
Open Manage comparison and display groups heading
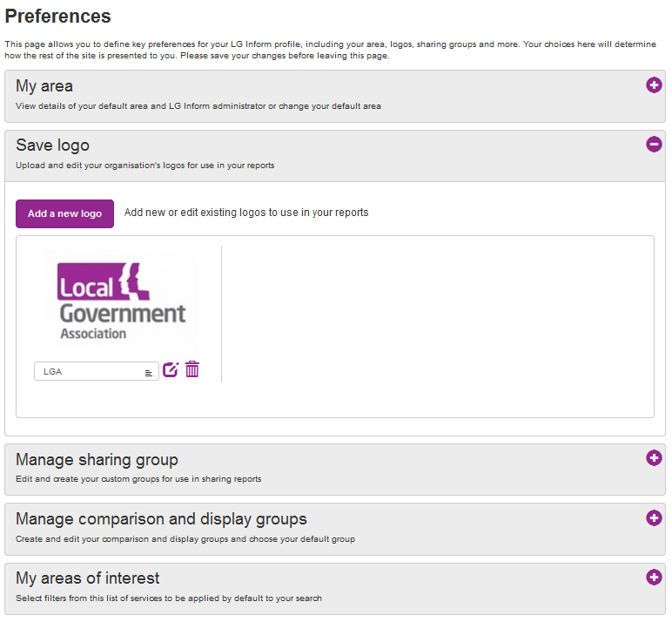[161, 519]
